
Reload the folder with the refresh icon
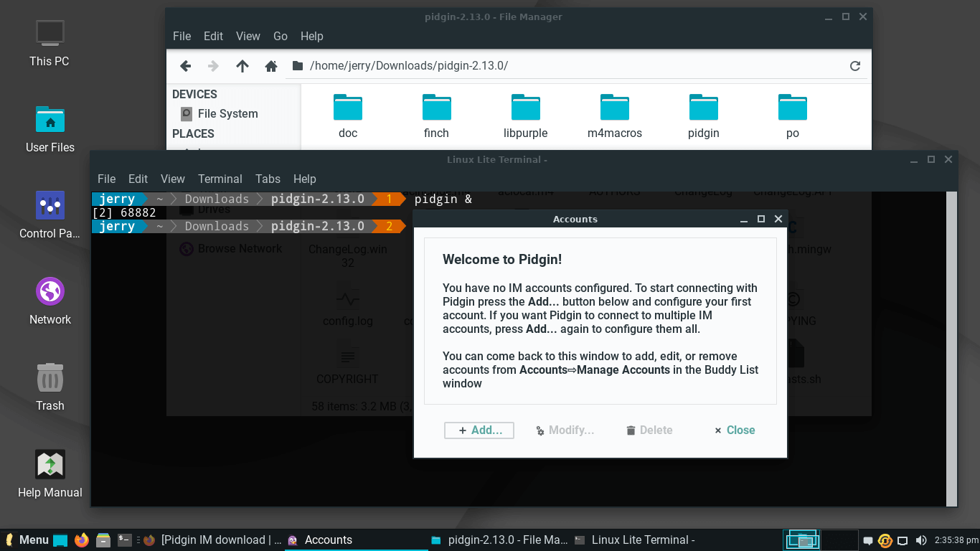tap(854, 66)
